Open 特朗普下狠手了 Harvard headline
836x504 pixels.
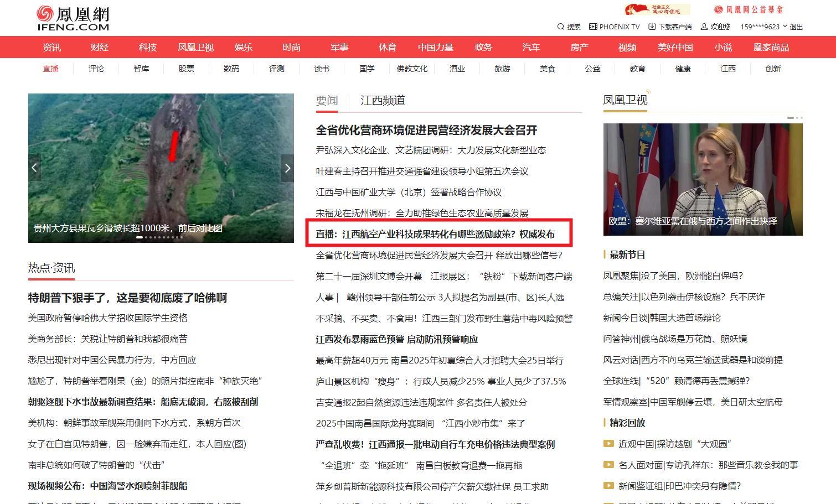127,298
